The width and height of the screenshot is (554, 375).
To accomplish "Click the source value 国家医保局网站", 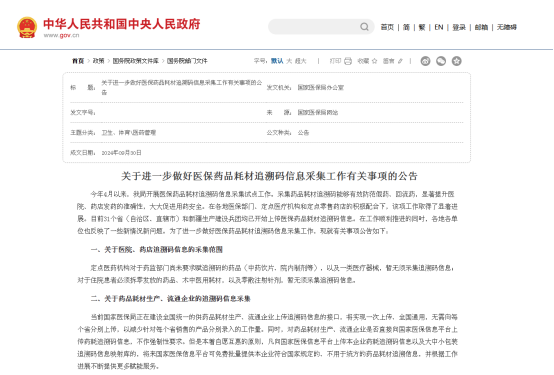I will (318, 112).
